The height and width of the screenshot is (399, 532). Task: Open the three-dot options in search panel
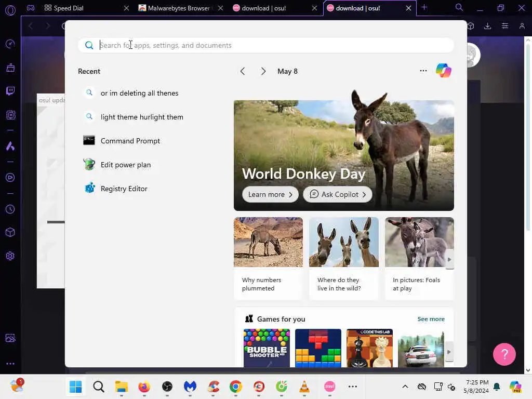[x=423, y=71]
